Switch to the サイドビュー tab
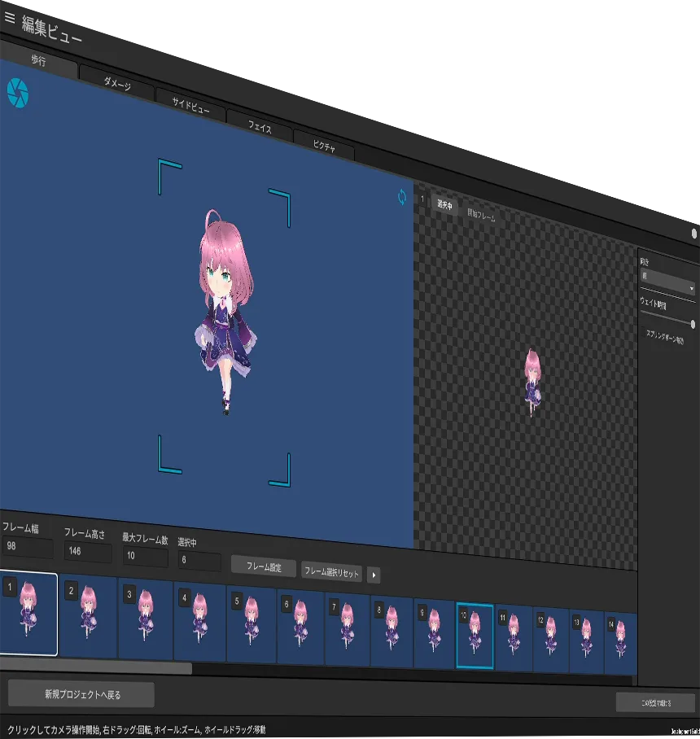Image resolution: width=700 pixels, height=739 pixels. (x=190, y=106)
